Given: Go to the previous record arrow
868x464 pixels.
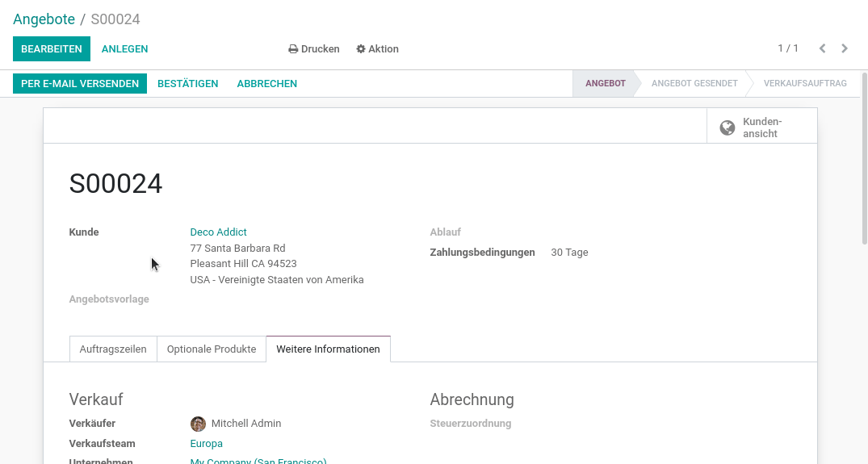Looking at the screenshot, I should (x=822, y=48).
